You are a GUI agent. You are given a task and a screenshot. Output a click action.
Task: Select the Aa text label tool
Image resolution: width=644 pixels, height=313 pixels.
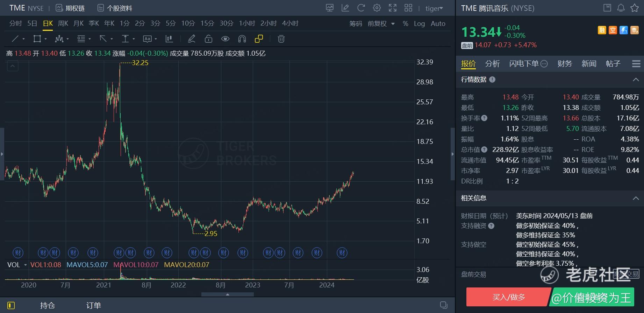click(x=147, y=39)
